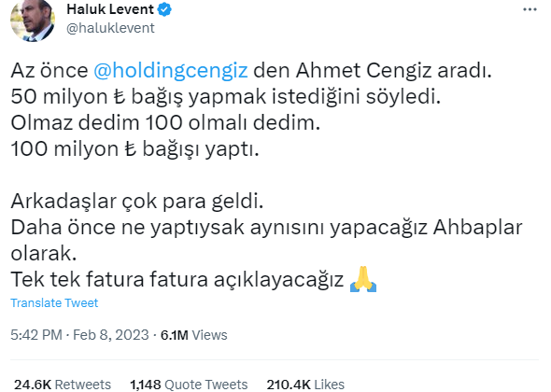The height and width of the screenshot is (392, 551).
Task: Show the 1,148 Quote Tweets
Action: [x=189, y=385]
